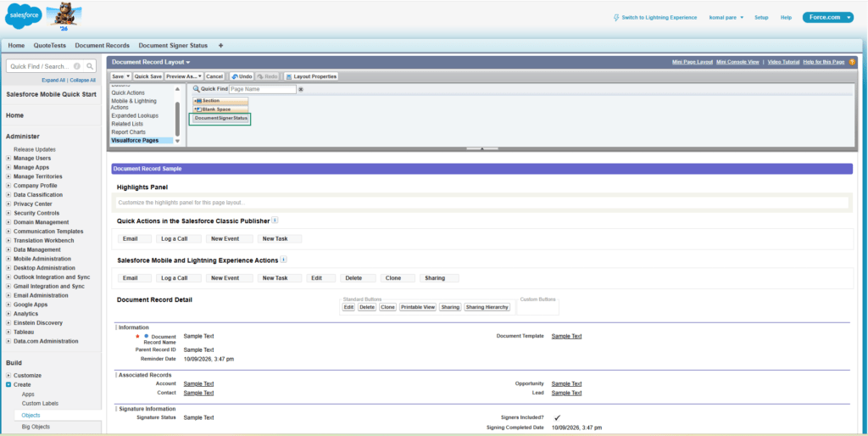
Task: Select Related Lists in palette categories
Action: [127, 124]
